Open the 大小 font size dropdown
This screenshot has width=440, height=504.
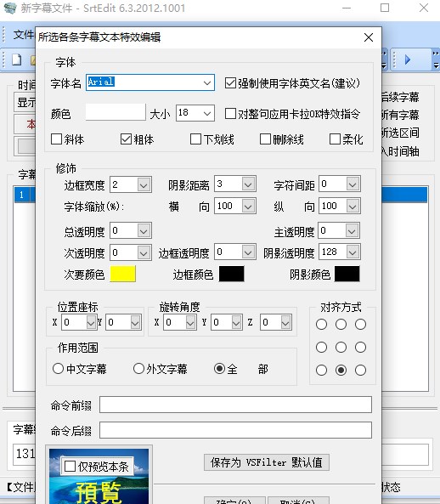coord(207,114)
